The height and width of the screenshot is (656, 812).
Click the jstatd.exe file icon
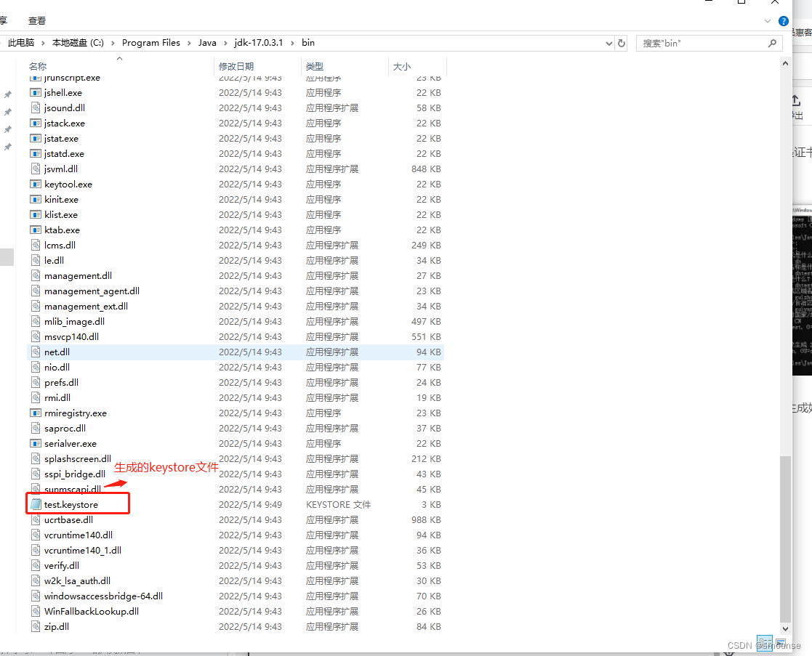tap(35, 154)
